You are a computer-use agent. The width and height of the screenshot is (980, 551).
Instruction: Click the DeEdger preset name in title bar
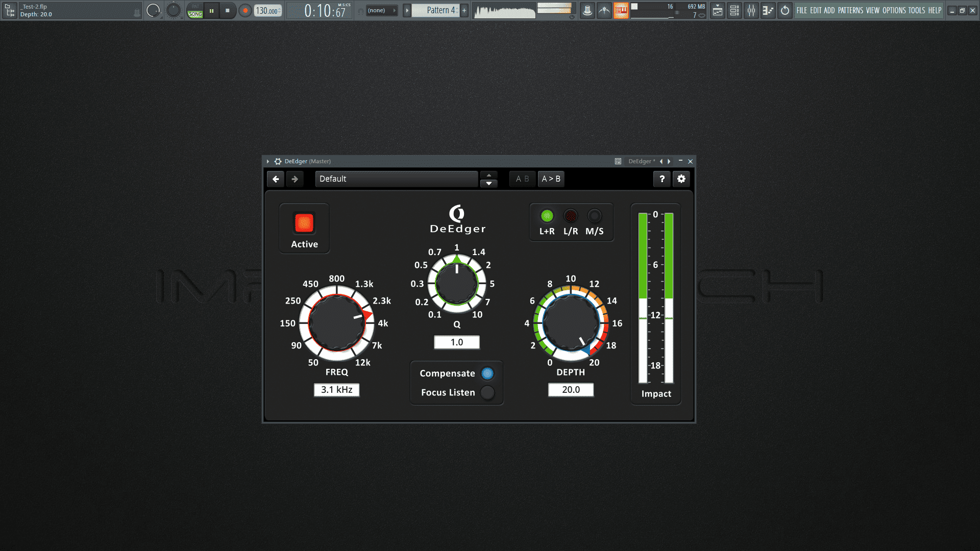coord(641,161)
